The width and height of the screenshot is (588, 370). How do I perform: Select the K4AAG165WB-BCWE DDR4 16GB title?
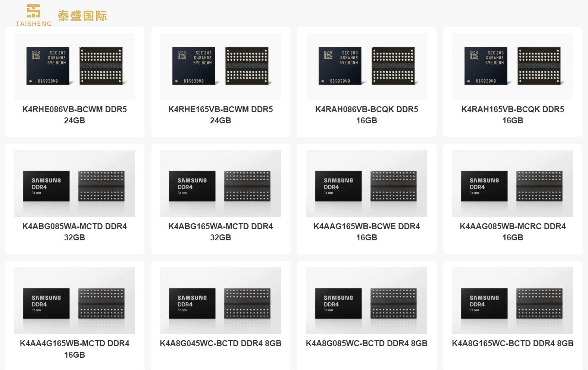click(x=367, y=232)
